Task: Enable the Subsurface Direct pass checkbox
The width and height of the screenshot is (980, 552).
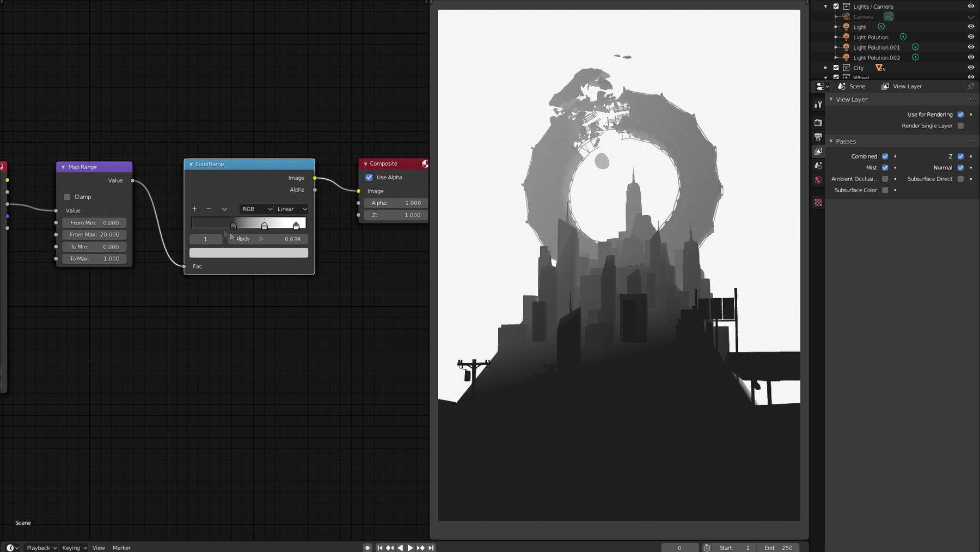Action: coord(960,179)
